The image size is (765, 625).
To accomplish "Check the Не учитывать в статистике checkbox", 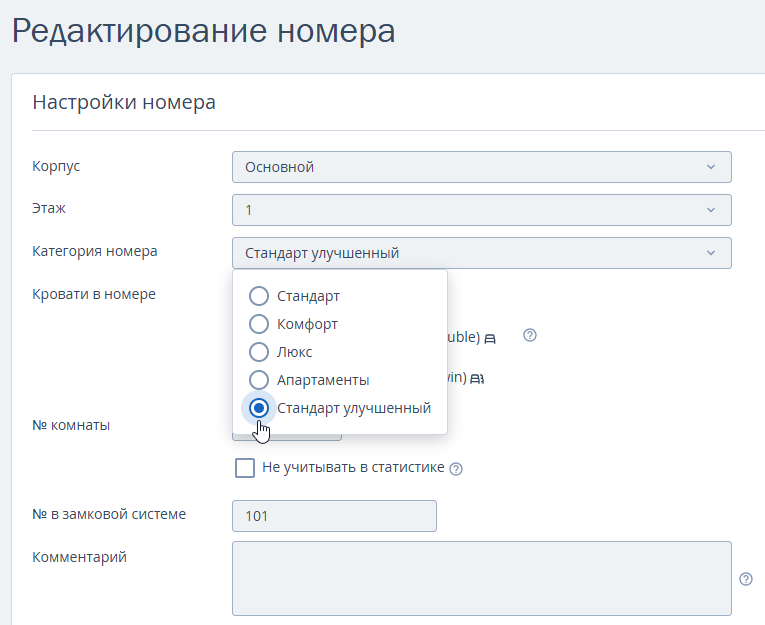I will tap(245, 468).
